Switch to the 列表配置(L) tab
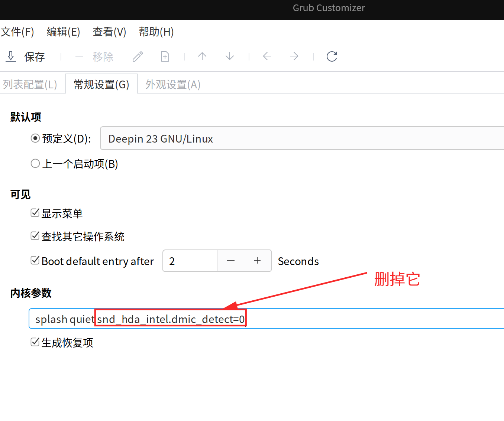 point(30,85)
